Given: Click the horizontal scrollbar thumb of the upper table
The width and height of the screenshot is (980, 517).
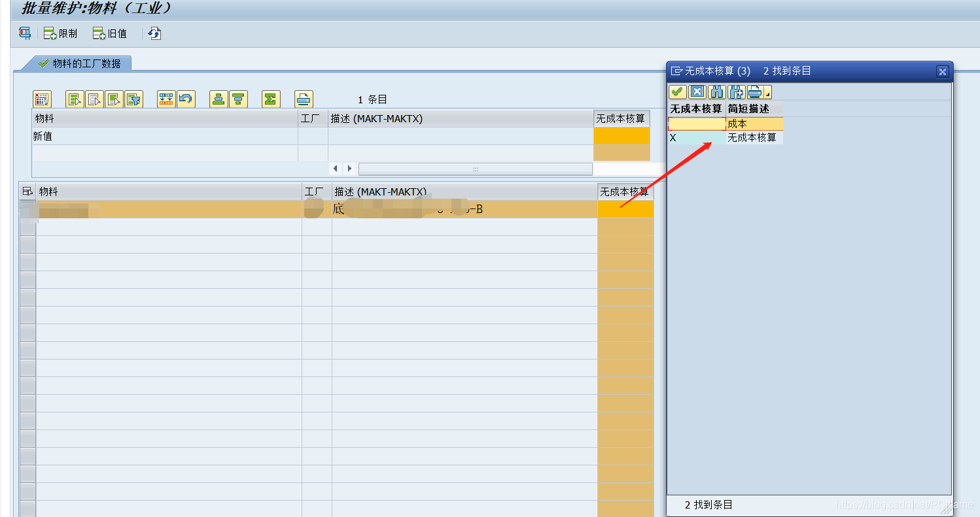Looking at the screenshot, I should pyautogui.click(x=475, y=169).
